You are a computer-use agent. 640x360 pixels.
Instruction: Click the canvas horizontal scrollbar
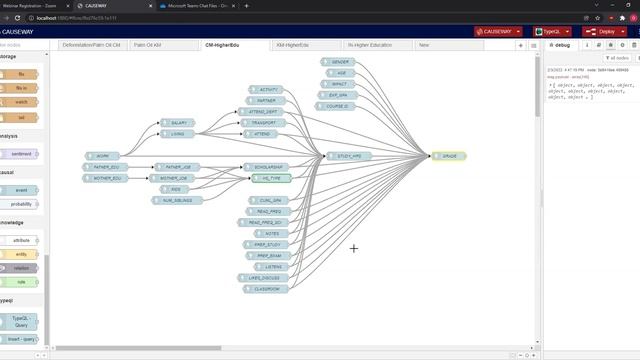point(139,348)
